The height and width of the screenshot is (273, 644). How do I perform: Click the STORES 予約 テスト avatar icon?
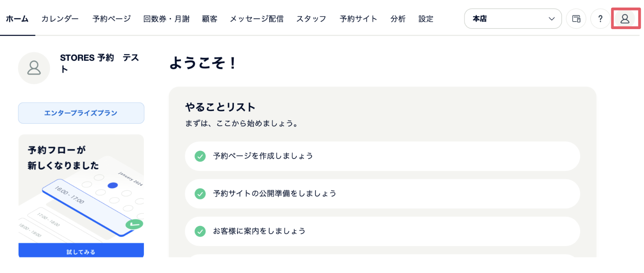(34, 68)
